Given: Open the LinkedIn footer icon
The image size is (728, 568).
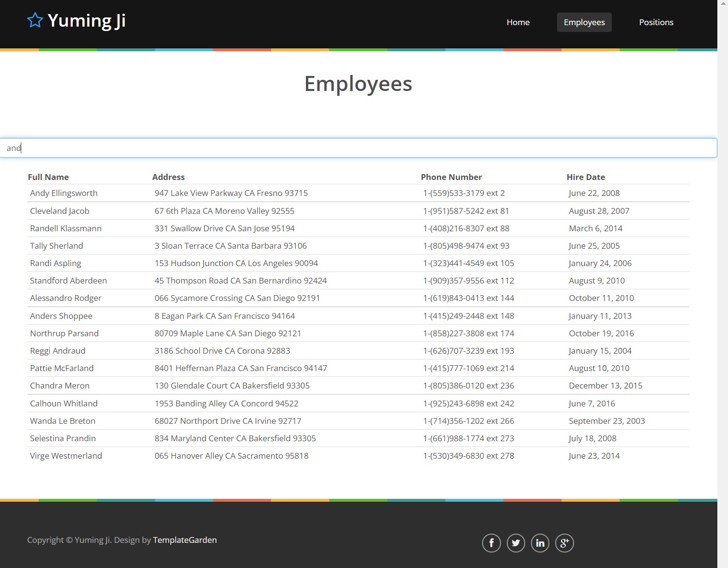Looking at the screenshot, I should [540, 543].
